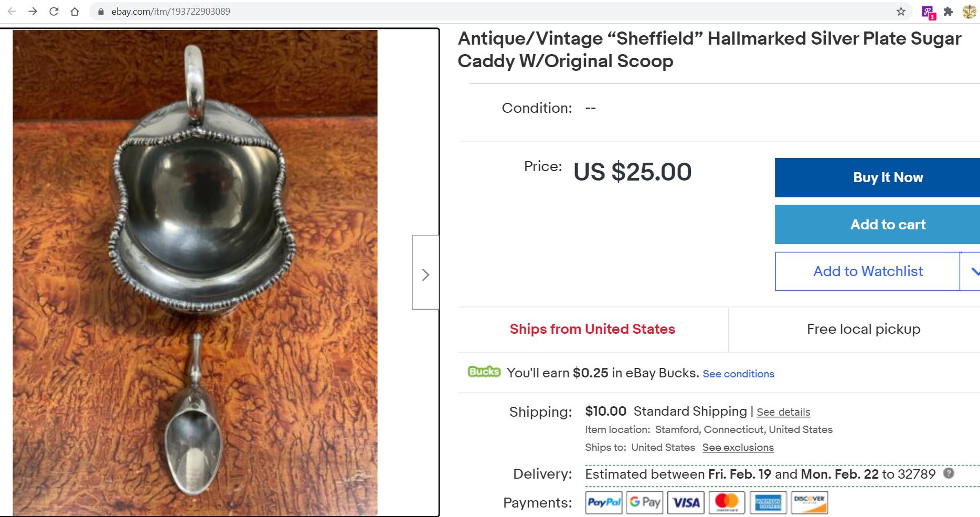Open the browser extensions puzzle icon
Image resolution: width=980 pixels, height=517 pixels.
(x=948, y=11)
